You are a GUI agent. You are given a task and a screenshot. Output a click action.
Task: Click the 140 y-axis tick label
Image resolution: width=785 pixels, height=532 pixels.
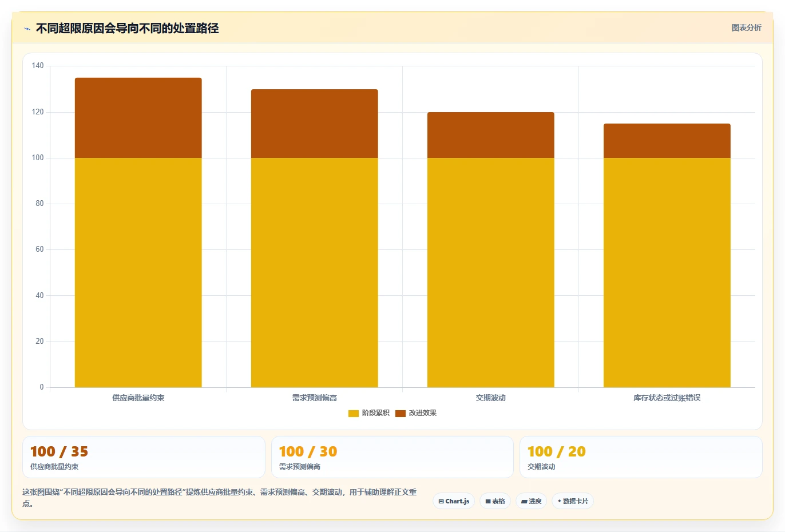click(38, 66)
